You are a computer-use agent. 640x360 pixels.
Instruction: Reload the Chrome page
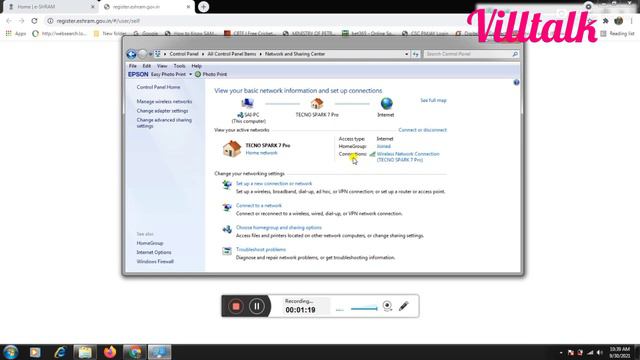point(34,21)
